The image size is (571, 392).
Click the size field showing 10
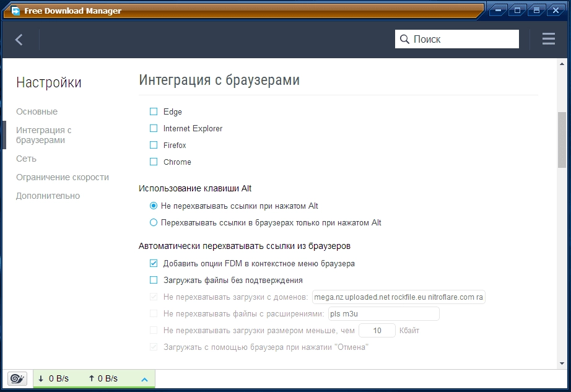[x=377, y=331]
